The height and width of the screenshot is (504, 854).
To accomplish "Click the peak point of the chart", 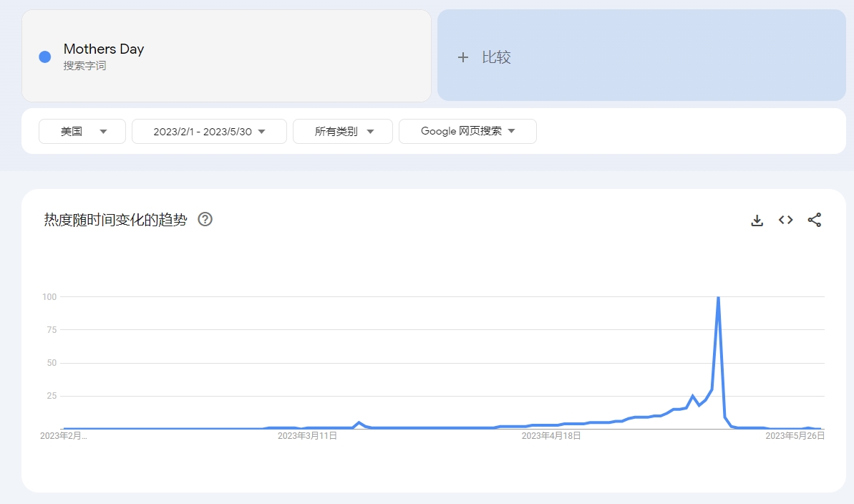I will click(x=719, y=298).
